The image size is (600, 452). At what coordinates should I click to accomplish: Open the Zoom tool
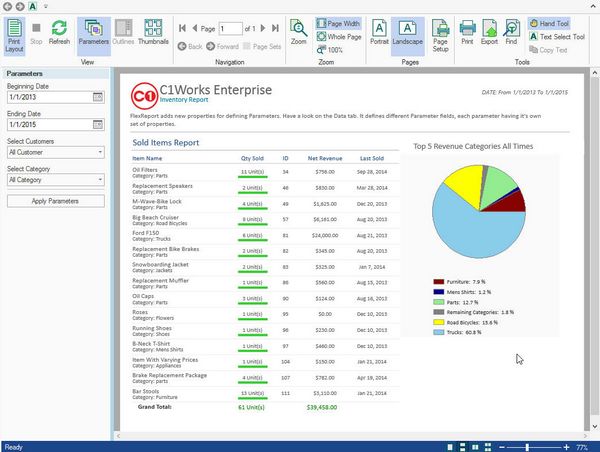(x=298, y=32)
